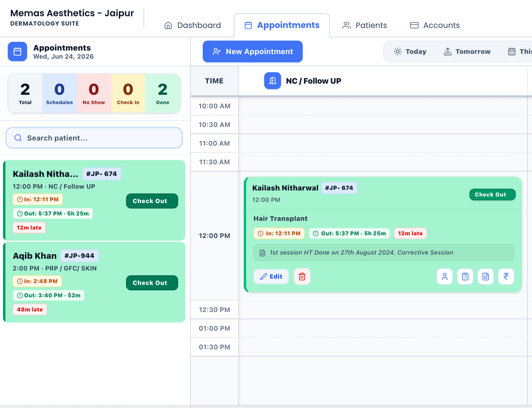532x408 pixels.
Task: Go to the Accounts tab
Action: click(x=435, y=25)
